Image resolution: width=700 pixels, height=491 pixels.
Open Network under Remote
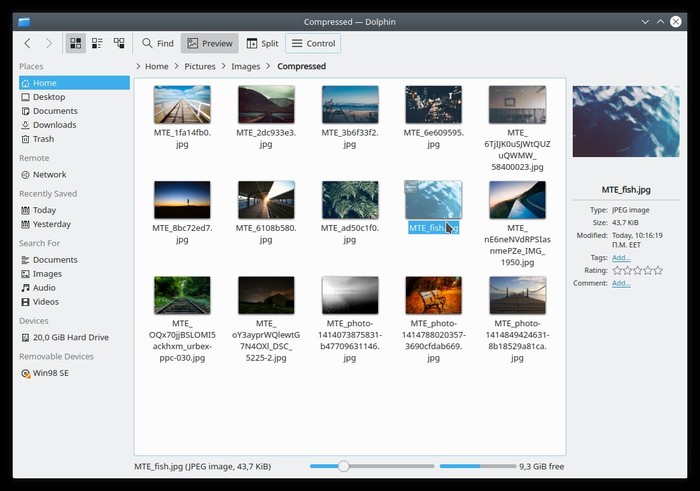[x=74, y=175]
